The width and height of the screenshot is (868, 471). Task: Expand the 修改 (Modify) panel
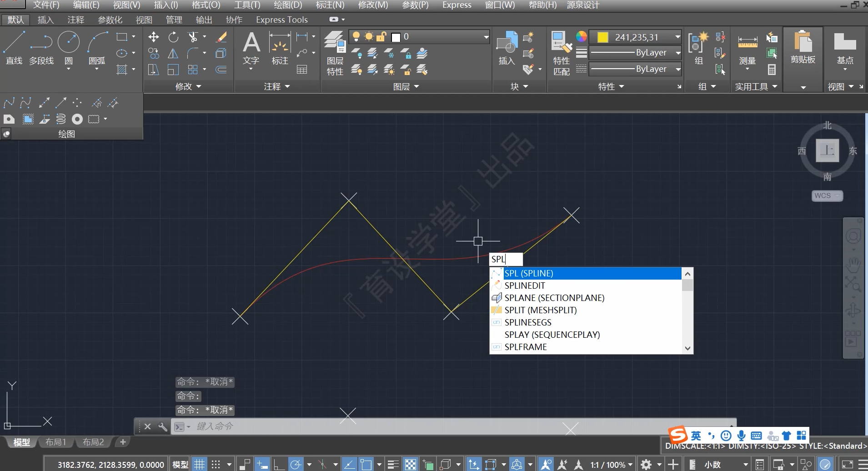[188, 86]
